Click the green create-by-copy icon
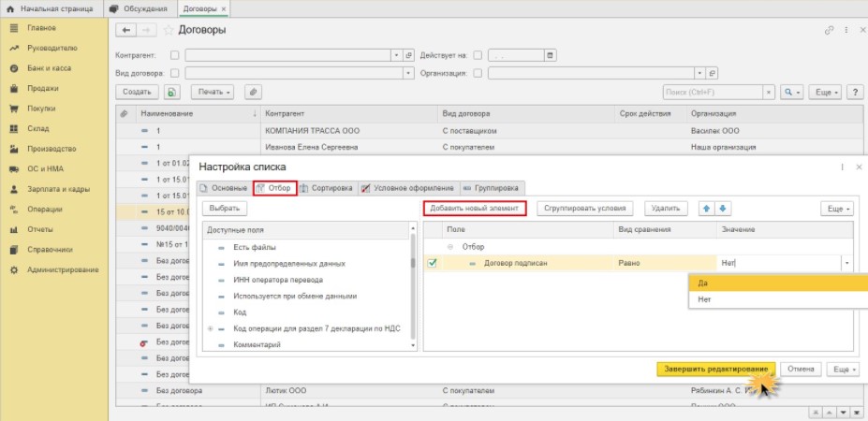The image size is (868, 421). click(171, 93)
